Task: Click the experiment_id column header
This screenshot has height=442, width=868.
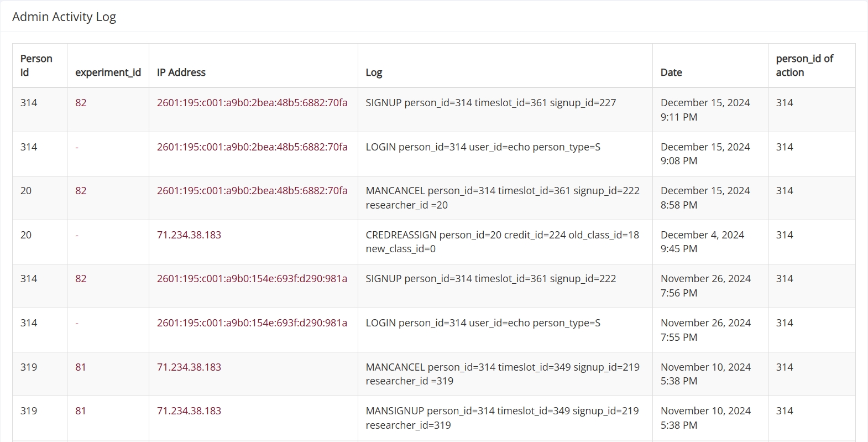Action: [x=108, y=72]
